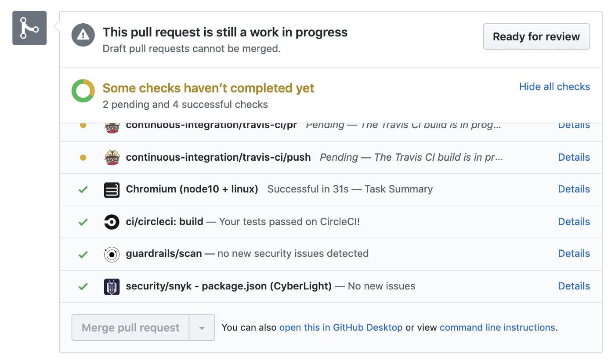Click the Chromium check app icon
The width and height of the screenshot is (615, 364).
coord(112,190)
